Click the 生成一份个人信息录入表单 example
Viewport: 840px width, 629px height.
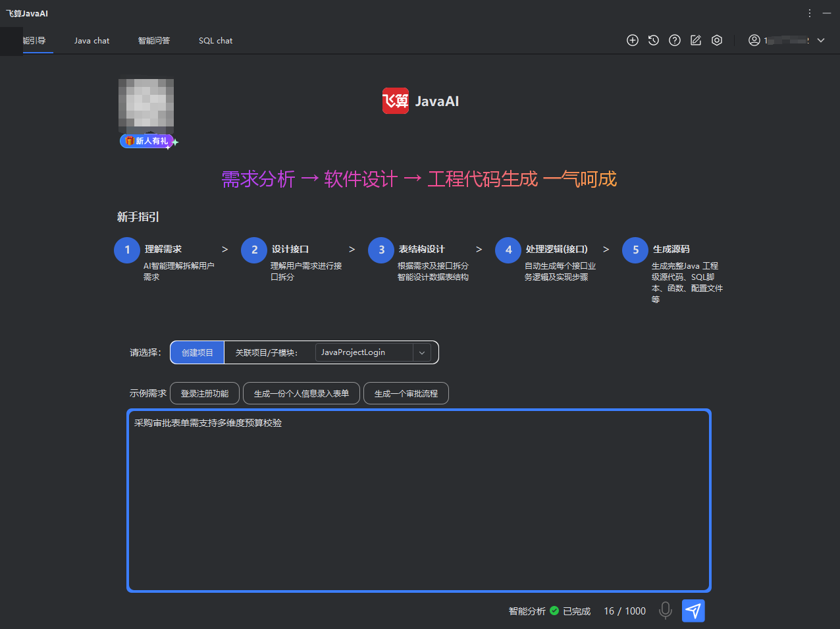pyautogui.click(x=302, y=393)
